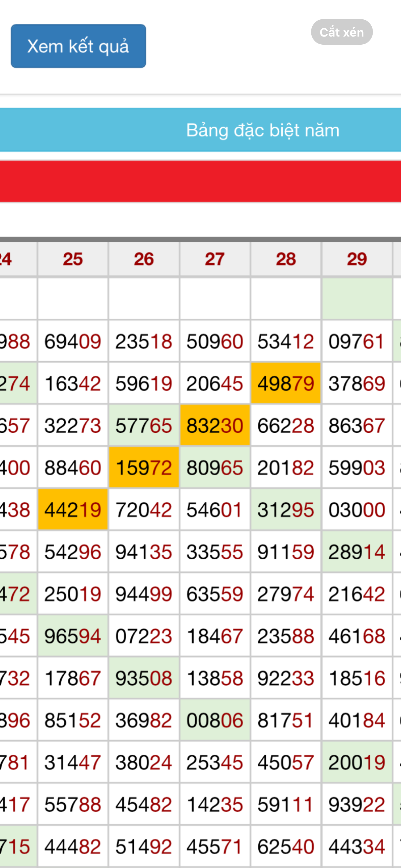Click green highlighted cell 31295
The image size is (401, 868).
click(286, 510)
